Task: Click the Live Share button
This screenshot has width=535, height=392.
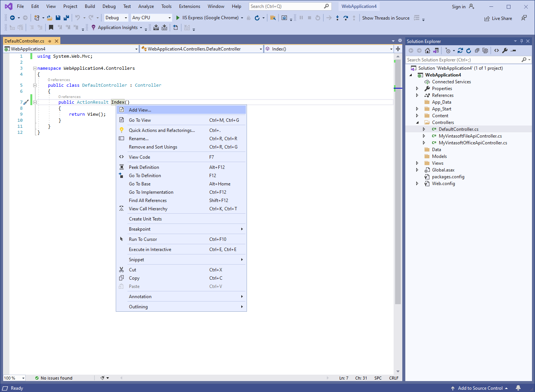Action: [498, 18]
